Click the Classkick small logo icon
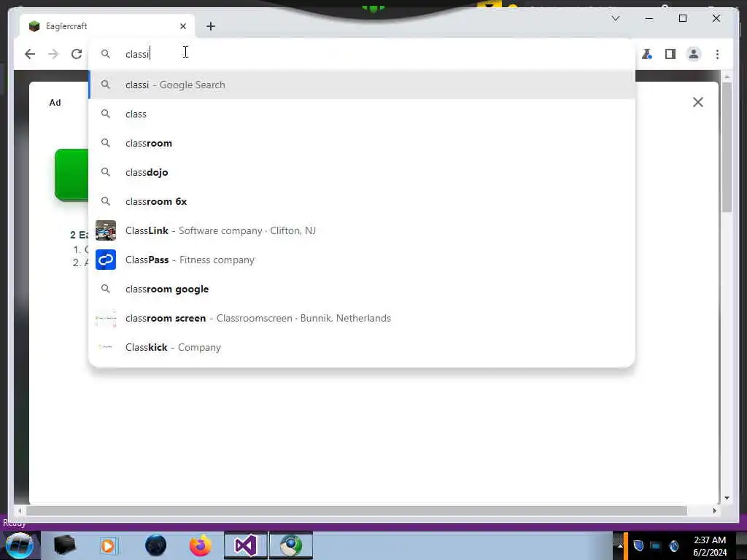Viewport: 747px width, 560px height. pyautogui.click(x=106, y=347)
